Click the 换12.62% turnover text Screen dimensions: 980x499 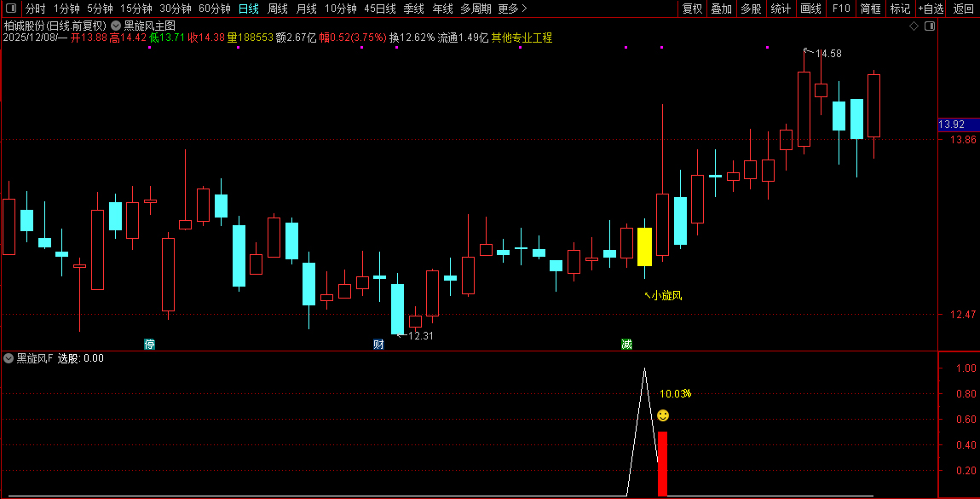(x=412, y=38)
